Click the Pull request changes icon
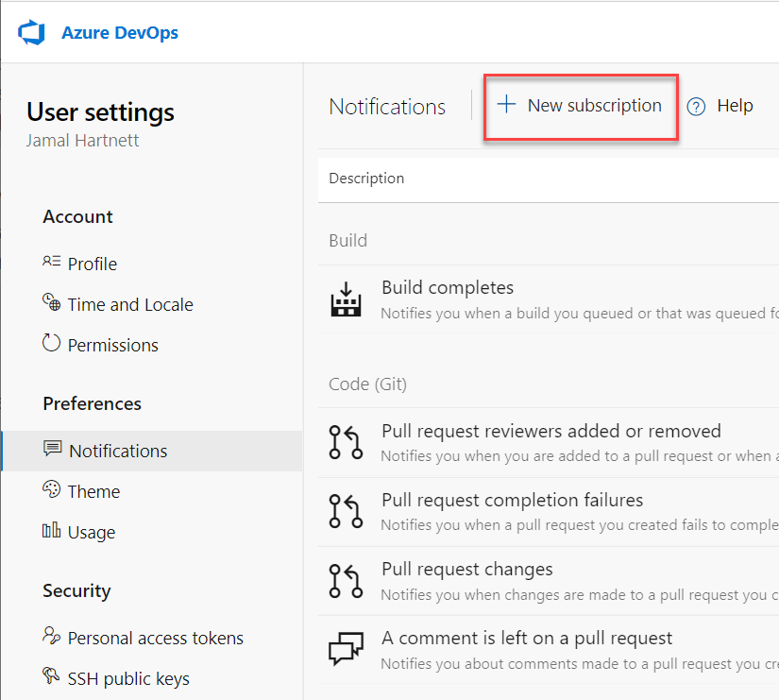 346,581
